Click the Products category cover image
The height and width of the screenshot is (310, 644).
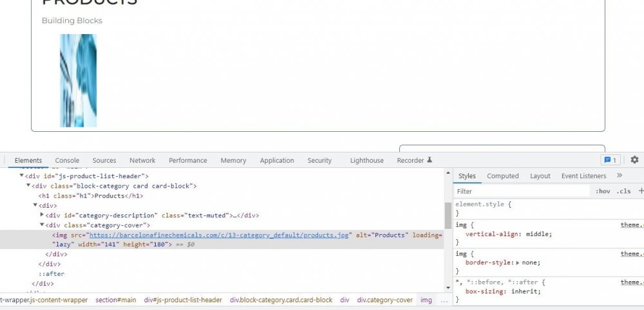[x=78, y=80]
